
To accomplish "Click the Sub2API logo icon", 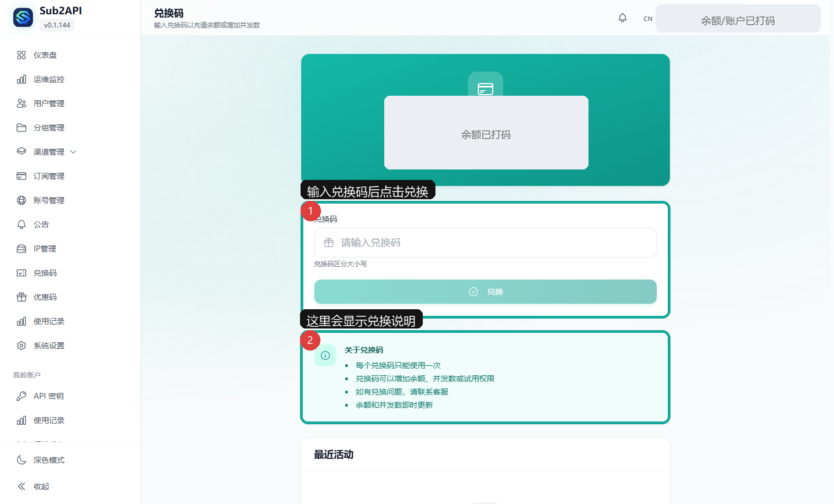I will (x=23, y=18).
